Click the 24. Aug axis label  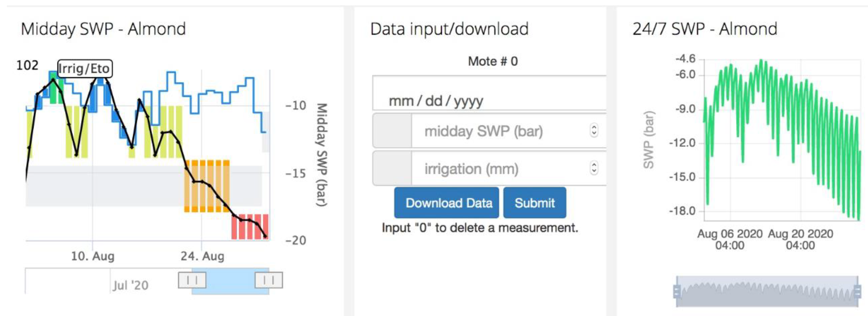[202, 256]
